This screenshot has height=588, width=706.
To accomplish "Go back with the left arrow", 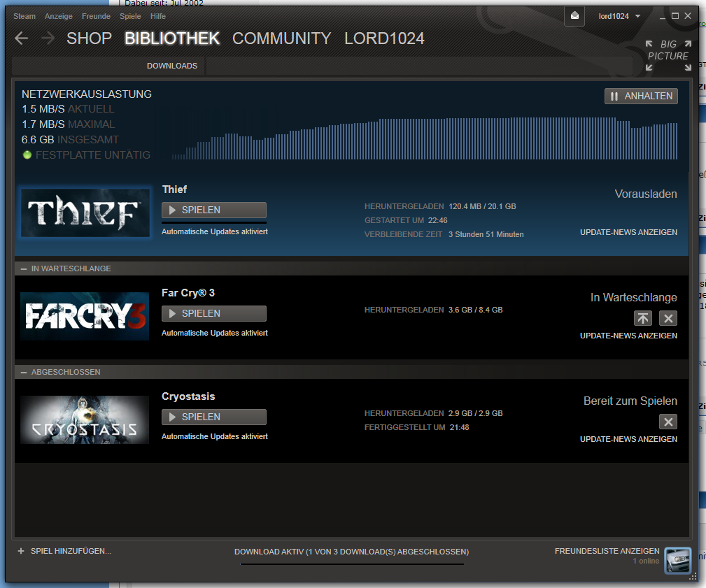I will pos(21,38).
